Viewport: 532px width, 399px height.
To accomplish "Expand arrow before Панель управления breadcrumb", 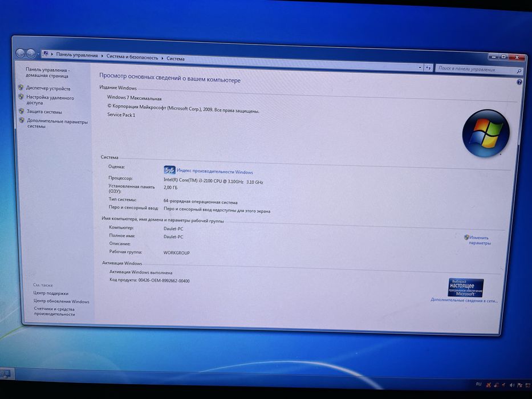I will tap(52, 54).
